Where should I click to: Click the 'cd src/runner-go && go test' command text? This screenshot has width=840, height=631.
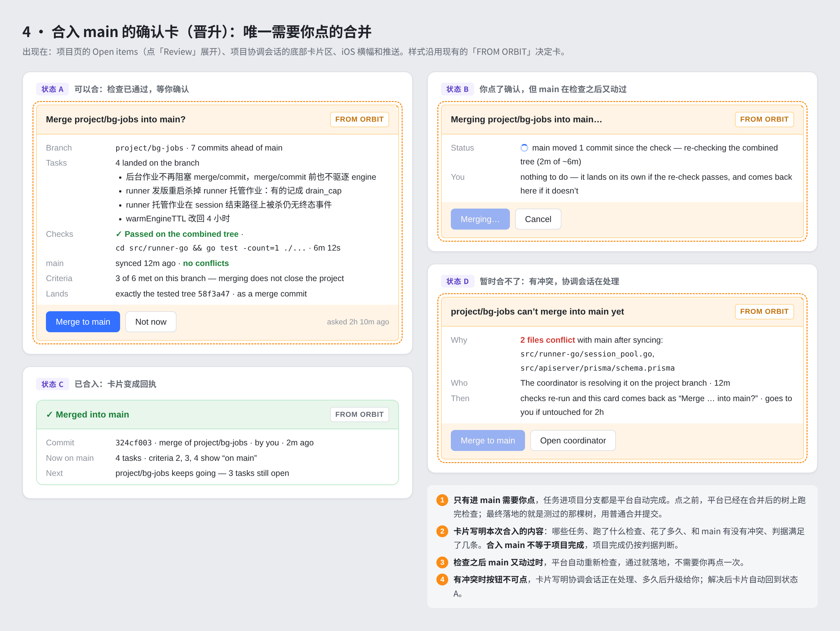[210, 248]
